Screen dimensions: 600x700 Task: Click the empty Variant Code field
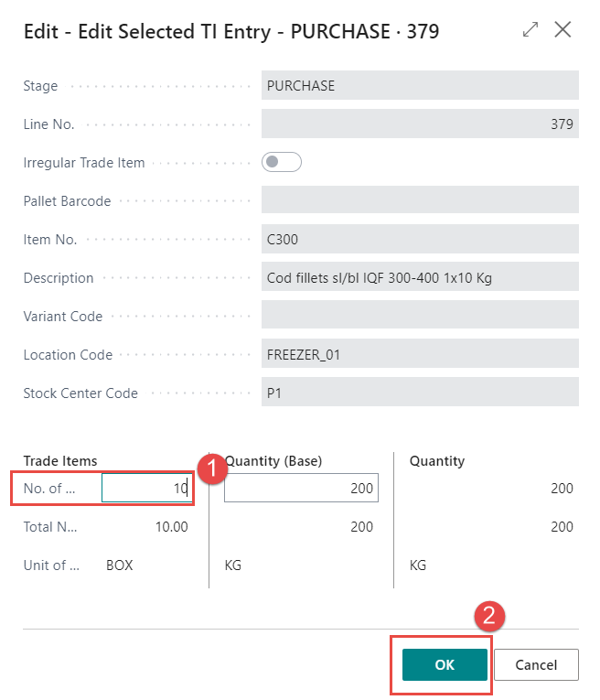(x=420, y=316)
